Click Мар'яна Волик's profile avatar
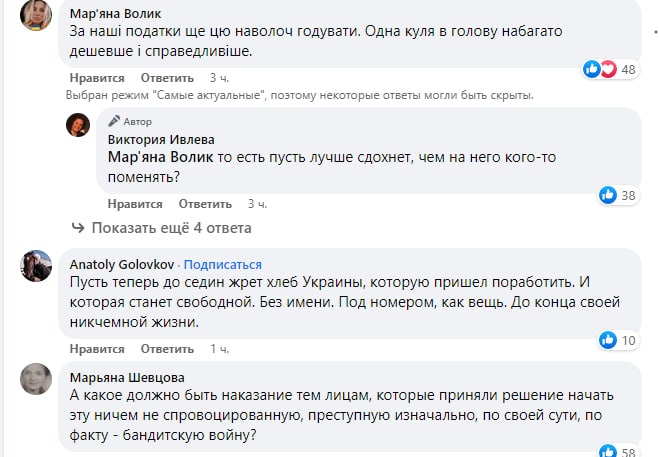 37,15
